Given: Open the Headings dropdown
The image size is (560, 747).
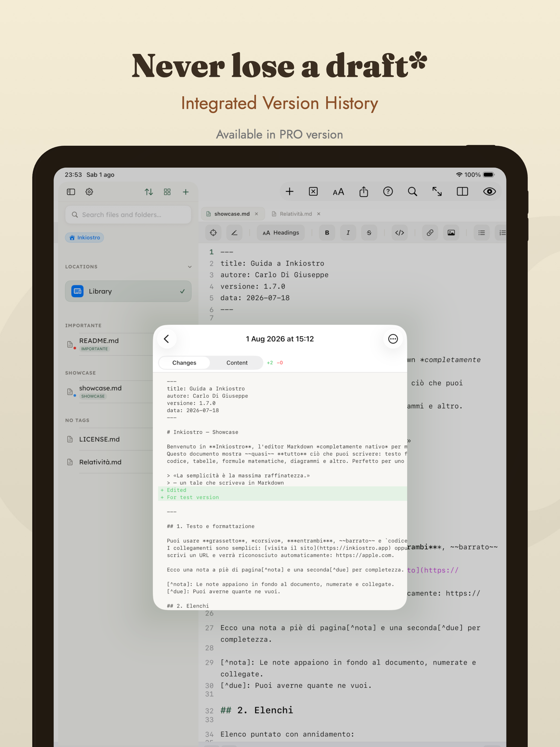Looking at the screenshot, I should pos(281,233).
